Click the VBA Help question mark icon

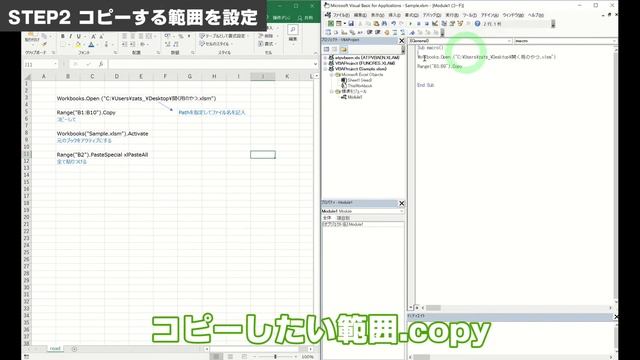[x=477, y=24]
